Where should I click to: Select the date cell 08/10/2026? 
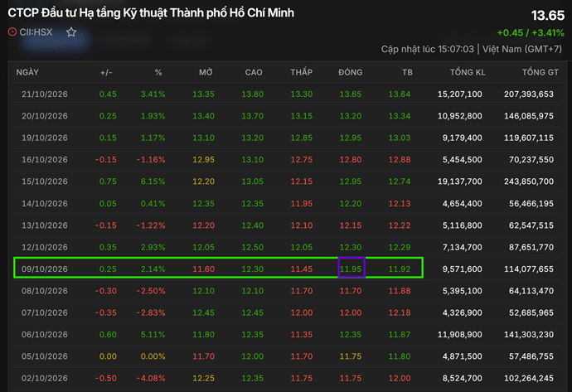pos(45,291)
